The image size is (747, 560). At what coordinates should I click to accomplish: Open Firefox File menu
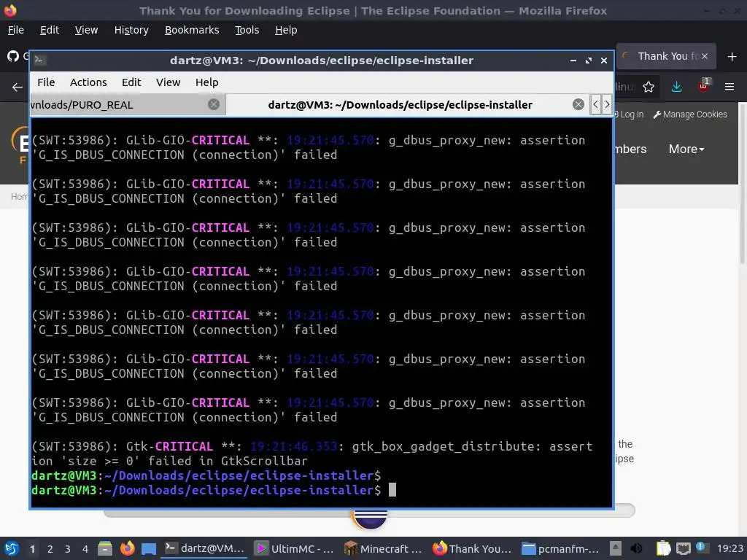(x=16, y=30)
